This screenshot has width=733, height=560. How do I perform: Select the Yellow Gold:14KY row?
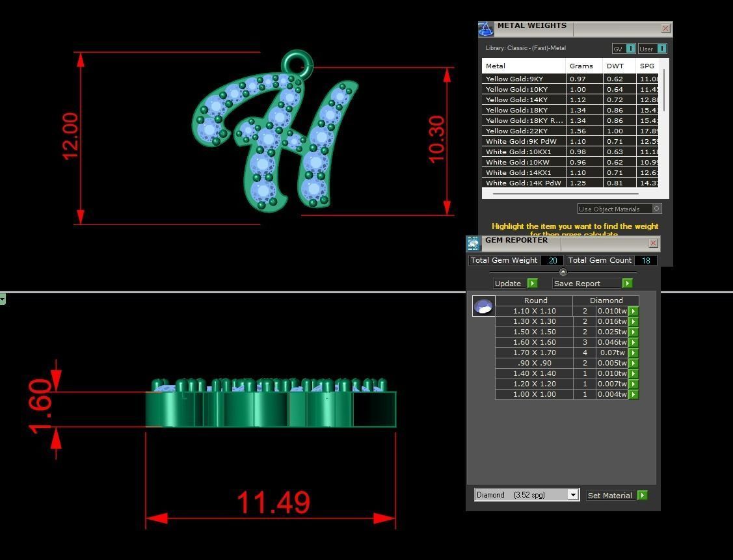[x=570, y=100]
